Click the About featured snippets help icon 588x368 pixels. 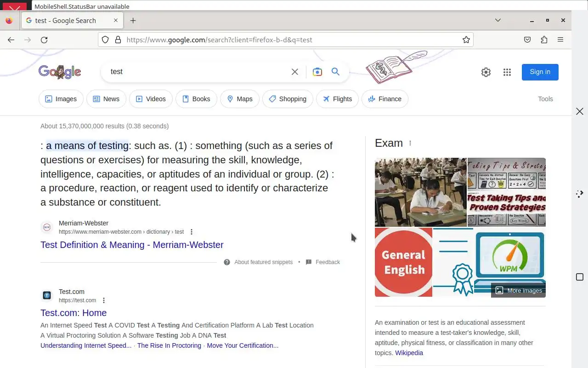coord(227,262)
